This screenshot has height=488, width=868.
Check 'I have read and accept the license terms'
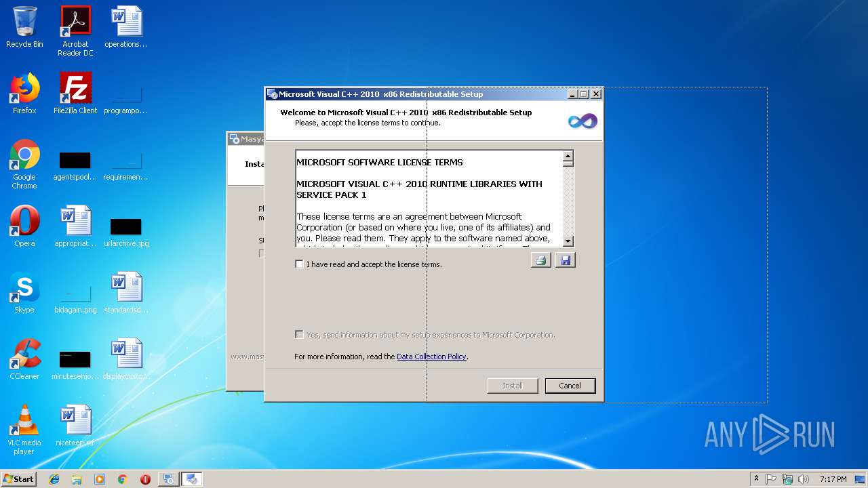coord(299,264)
